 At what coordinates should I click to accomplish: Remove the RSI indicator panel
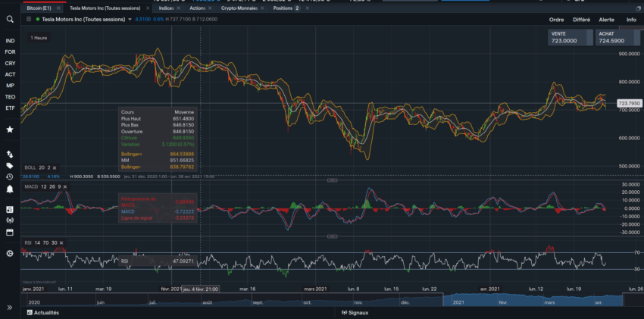point(62,242)
